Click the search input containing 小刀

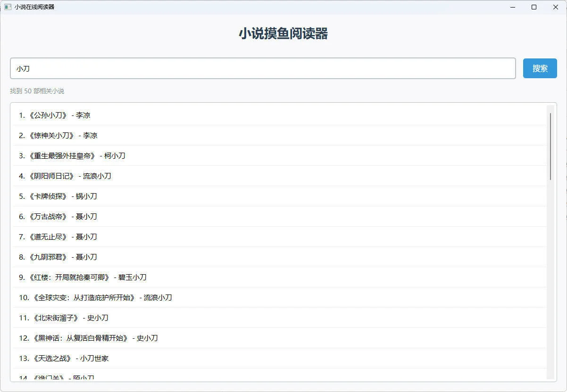pos(263,68)
